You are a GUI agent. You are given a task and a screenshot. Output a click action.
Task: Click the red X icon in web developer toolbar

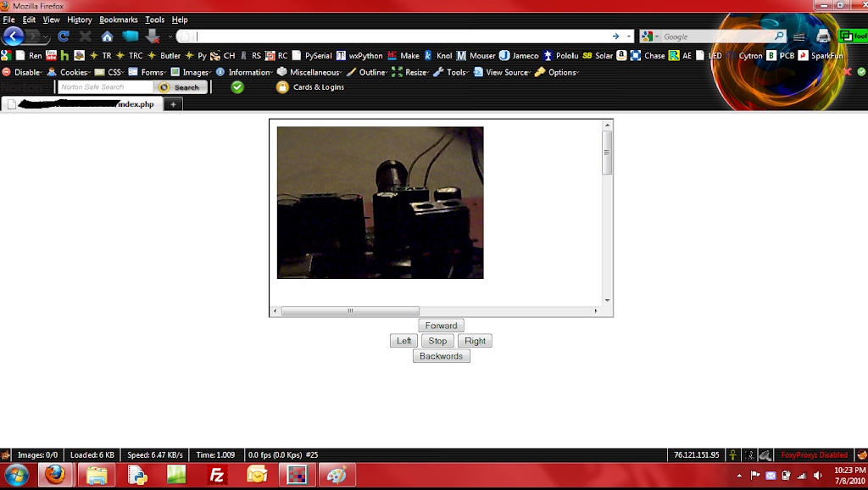847,72
